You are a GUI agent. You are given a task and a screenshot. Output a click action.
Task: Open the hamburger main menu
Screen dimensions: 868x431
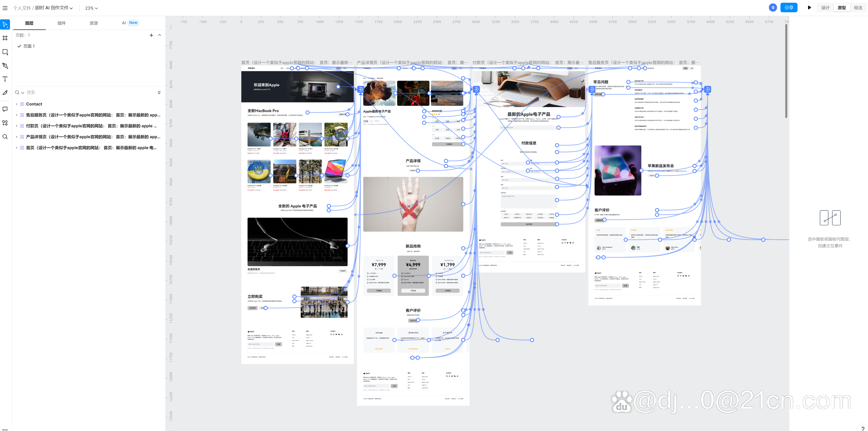point(5,8)
